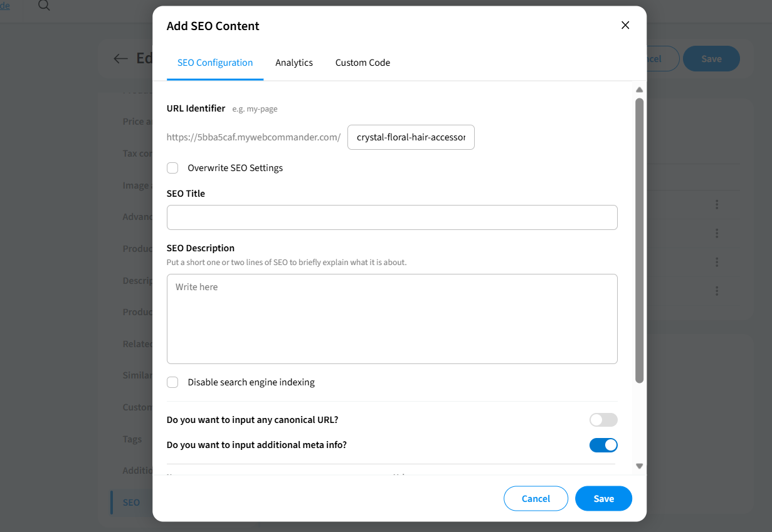
Task: Turn off additional meta info toggle
Action: (603, 445)
